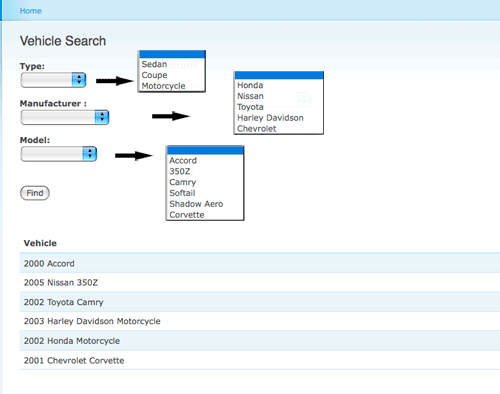Click the 2005 Nissan 350Z row

point(260,283)
